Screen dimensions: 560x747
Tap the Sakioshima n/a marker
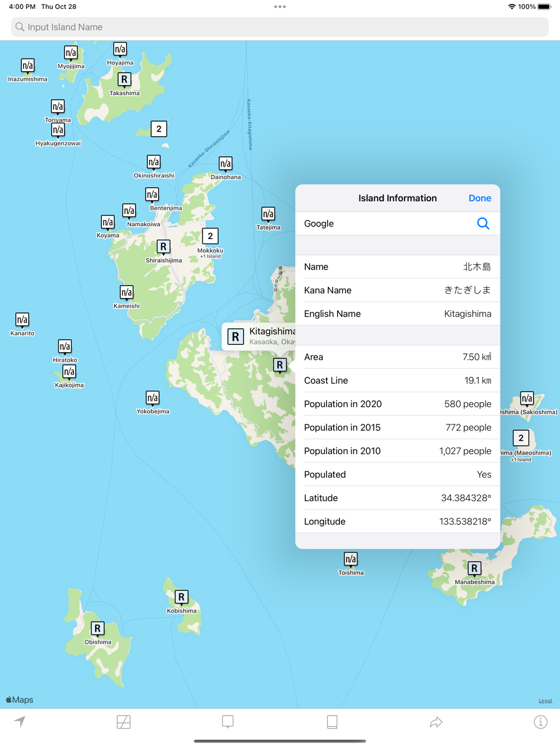pyautogui.click(x=527, y=399)
